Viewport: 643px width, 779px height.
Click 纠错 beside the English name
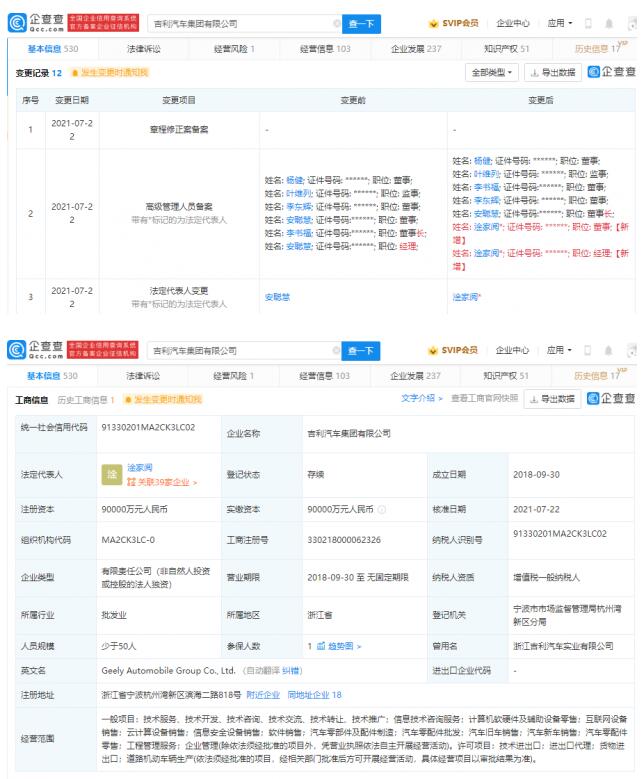coord(291,671)
